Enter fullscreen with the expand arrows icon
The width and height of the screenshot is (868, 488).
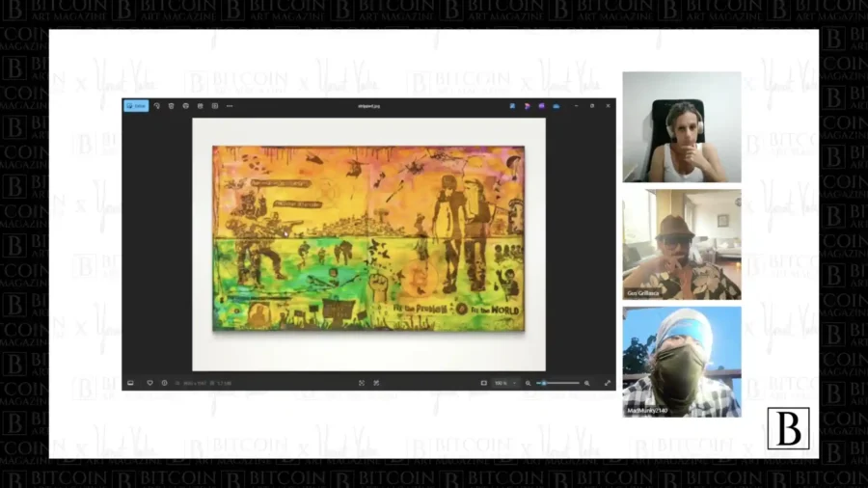tap(608, 383)
